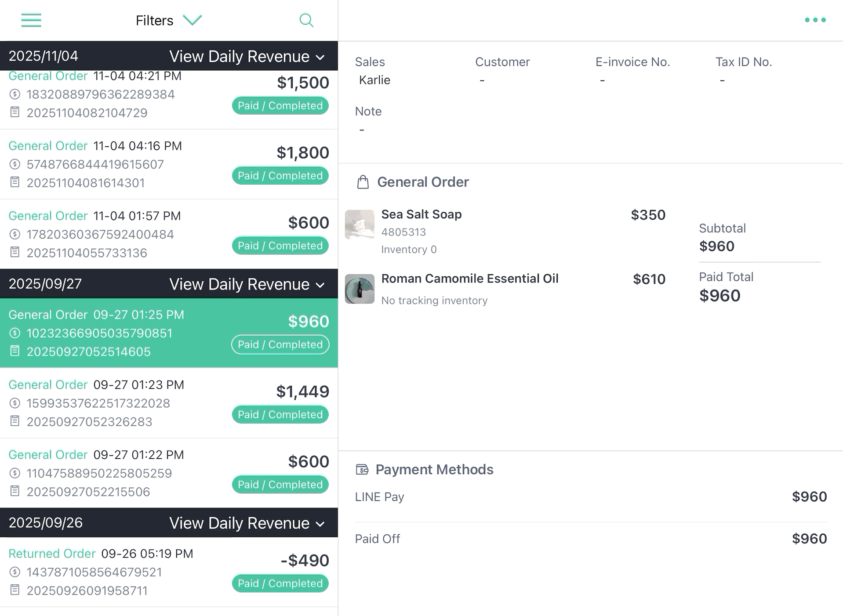Image resolution: width=843 pixels, height=616 pixels.
Task: Click the Payment Methods wallet icon
Action: (x=362, y=470)
